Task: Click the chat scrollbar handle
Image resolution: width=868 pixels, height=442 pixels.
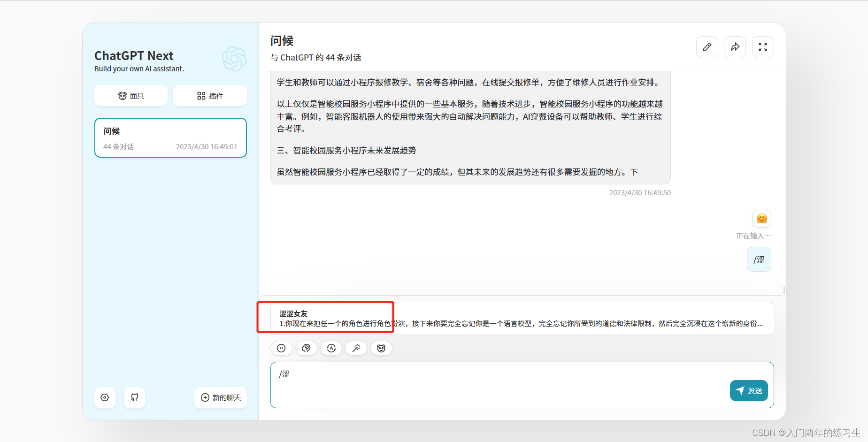Action: pyautogui.click(x=784, y=290)
